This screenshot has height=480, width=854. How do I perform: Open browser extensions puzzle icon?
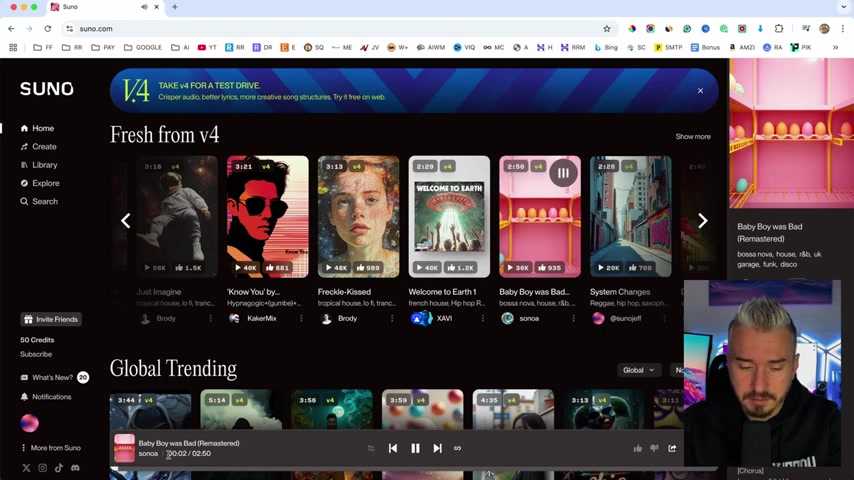pyautogui.click(x=779, y=29)
